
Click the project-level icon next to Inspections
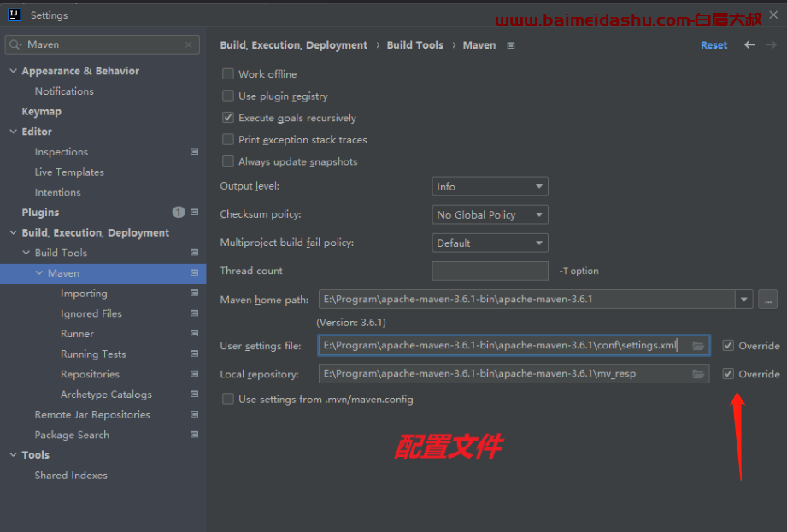point(194,151)
